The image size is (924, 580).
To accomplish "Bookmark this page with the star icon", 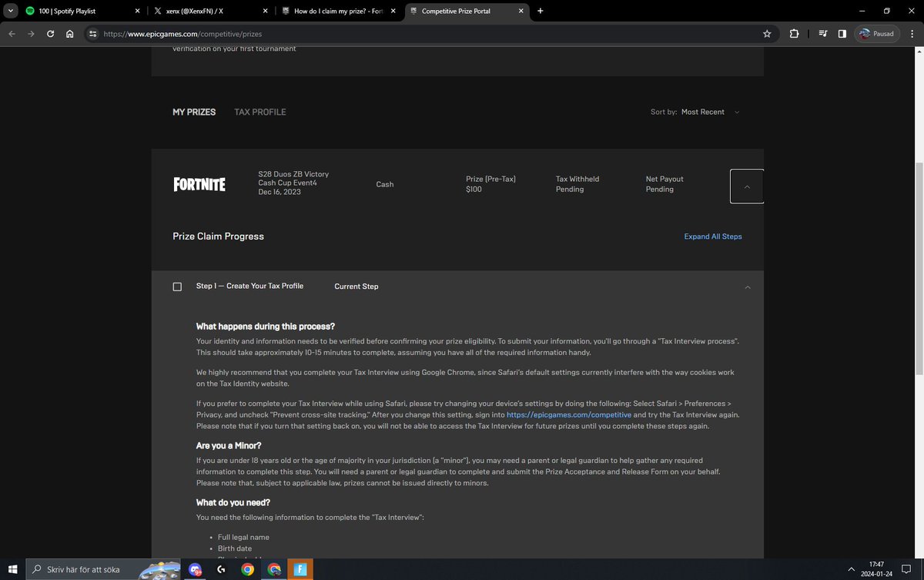I will point(767,34).
